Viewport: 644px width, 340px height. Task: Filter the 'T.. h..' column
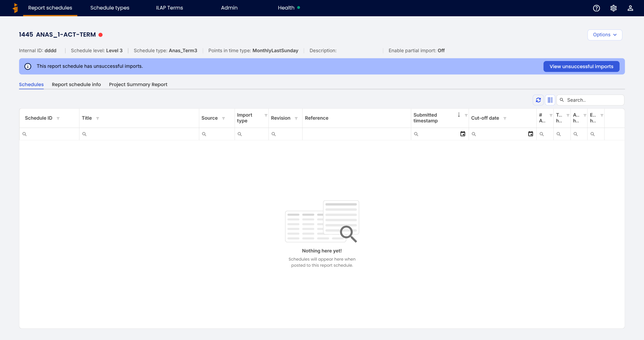pyautogui.click(x=568, y=115)
